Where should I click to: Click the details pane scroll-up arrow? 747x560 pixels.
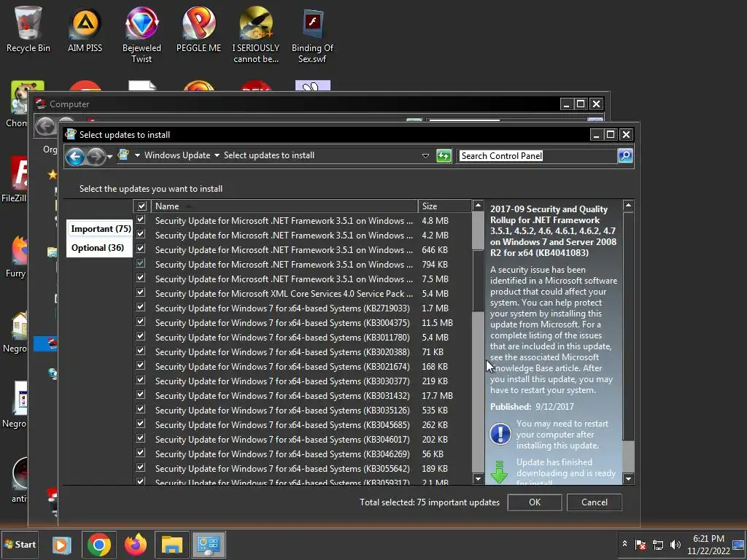(628, 206)
